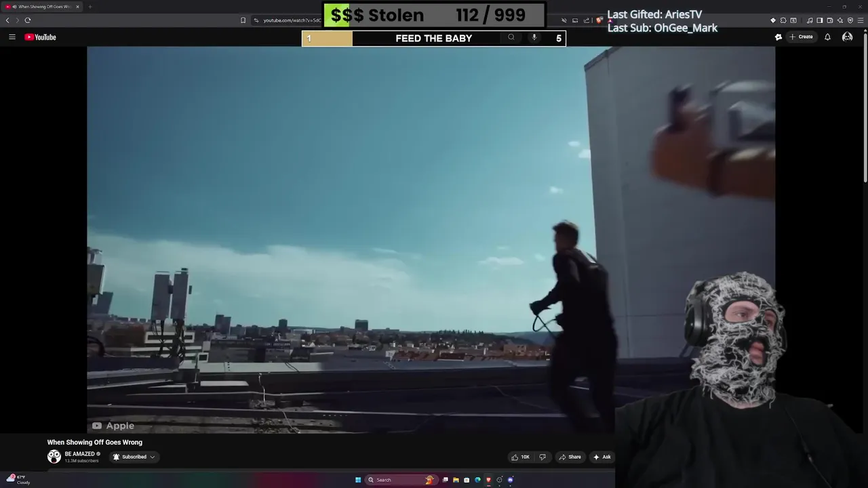
Task: Go to YouTube home via logo
Action: (x=41, y=37)
